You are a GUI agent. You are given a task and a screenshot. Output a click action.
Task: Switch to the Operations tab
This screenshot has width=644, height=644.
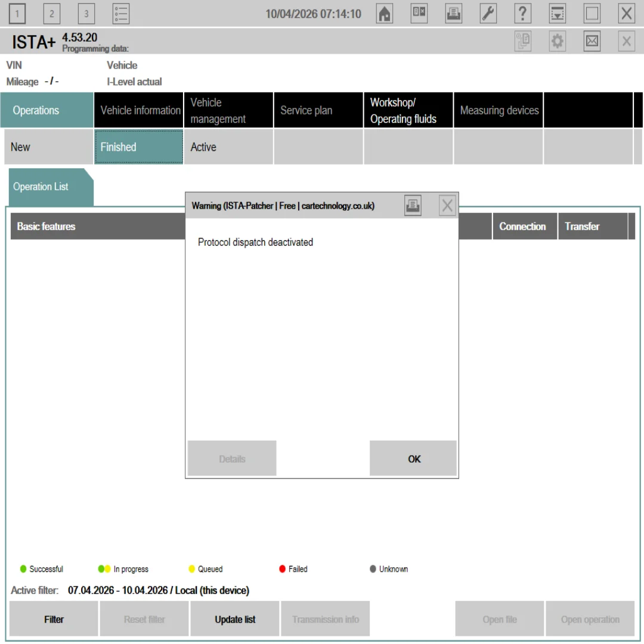[x=47, y=110]
